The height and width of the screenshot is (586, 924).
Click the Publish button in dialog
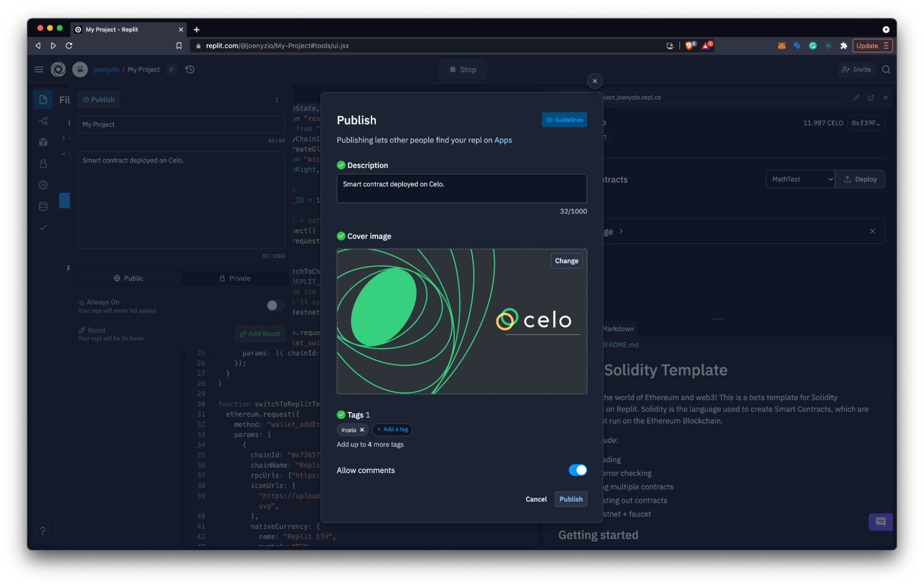570,499
